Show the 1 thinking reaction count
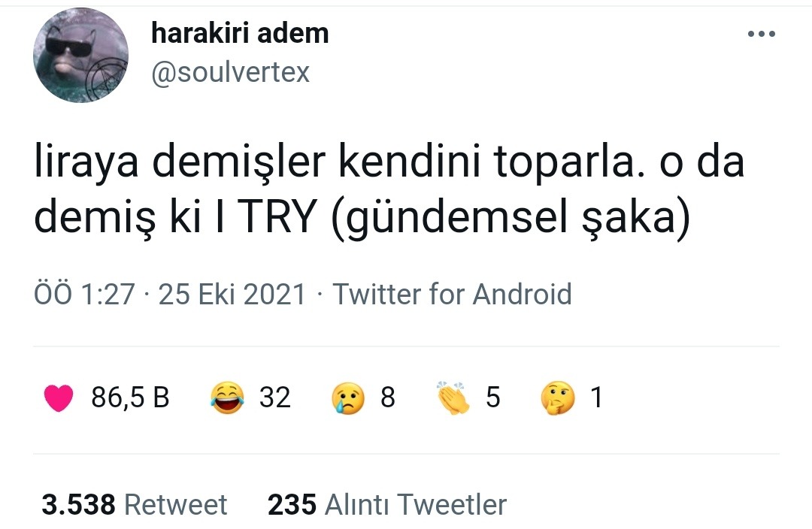Viewport: 812px width, 529px height. [x=596, y=398]
